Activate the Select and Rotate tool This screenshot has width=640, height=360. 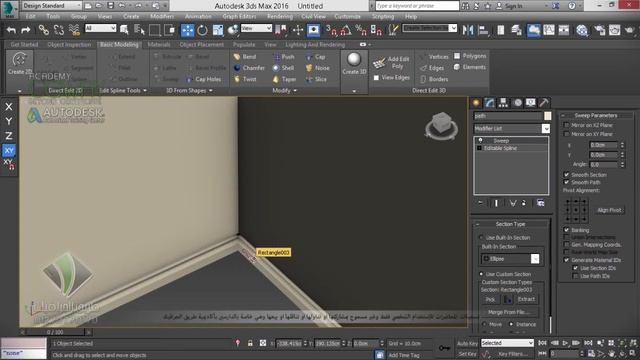point(202,30)
